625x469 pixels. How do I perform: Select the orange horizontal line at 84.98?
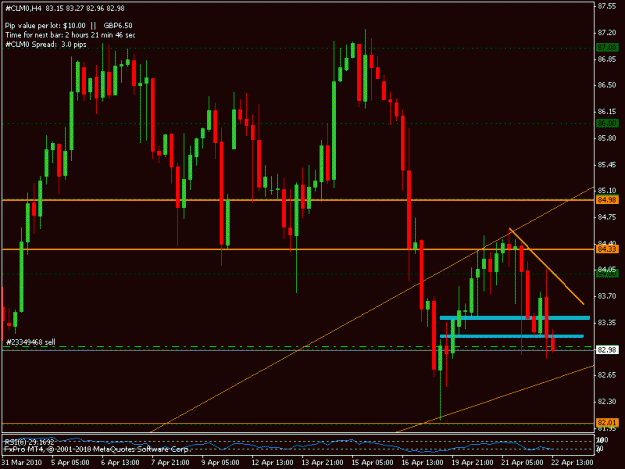[x=298, y=200]
